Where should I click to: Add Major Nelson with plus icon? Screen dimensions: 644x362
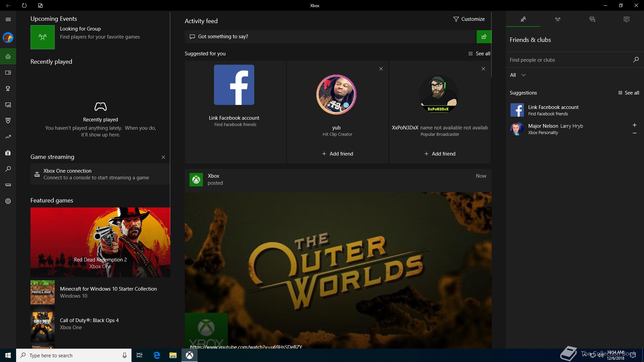pyautogui.click(x=634, y=125)
